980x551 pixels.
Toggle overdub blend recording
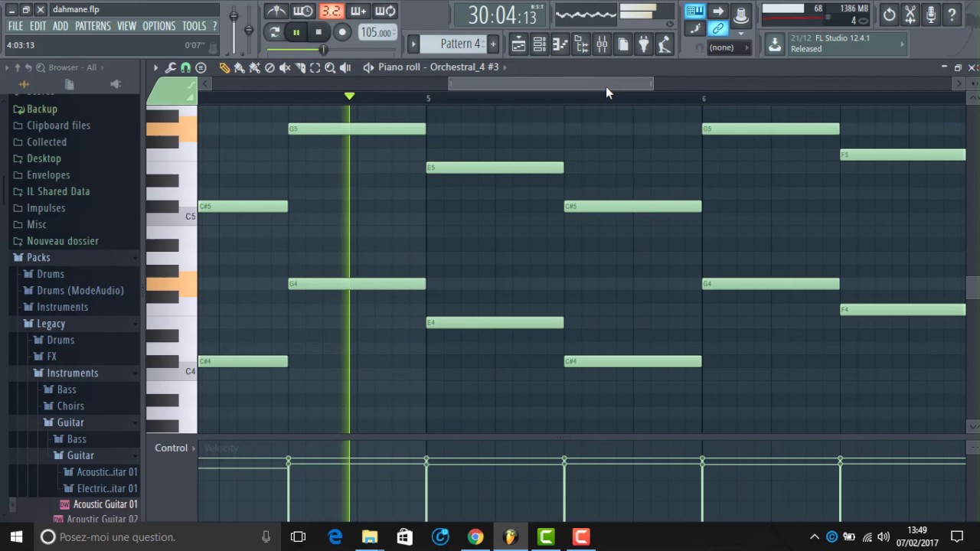(358, 11)
